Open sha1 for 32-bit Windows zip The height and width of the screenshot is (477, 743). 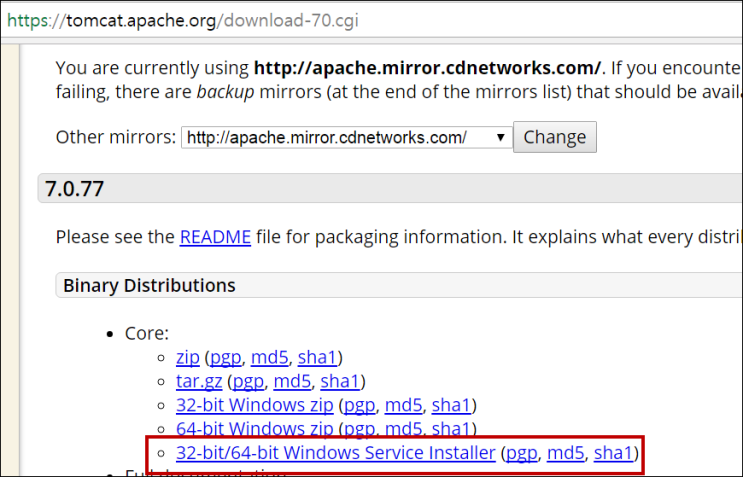tap(451, 405)
